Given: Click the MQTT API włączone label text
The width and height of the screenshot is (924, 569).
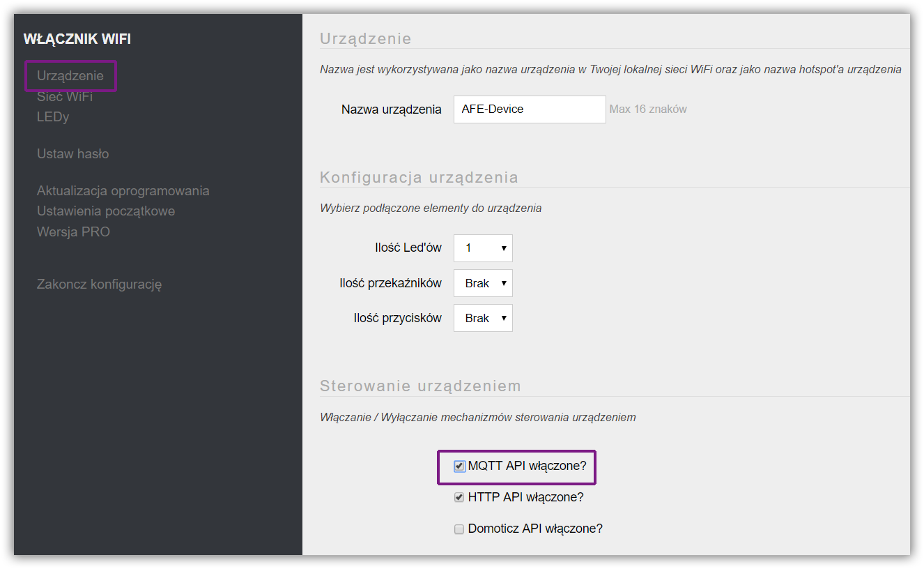Looking at the screenshot, I should (x=528, y=466).
